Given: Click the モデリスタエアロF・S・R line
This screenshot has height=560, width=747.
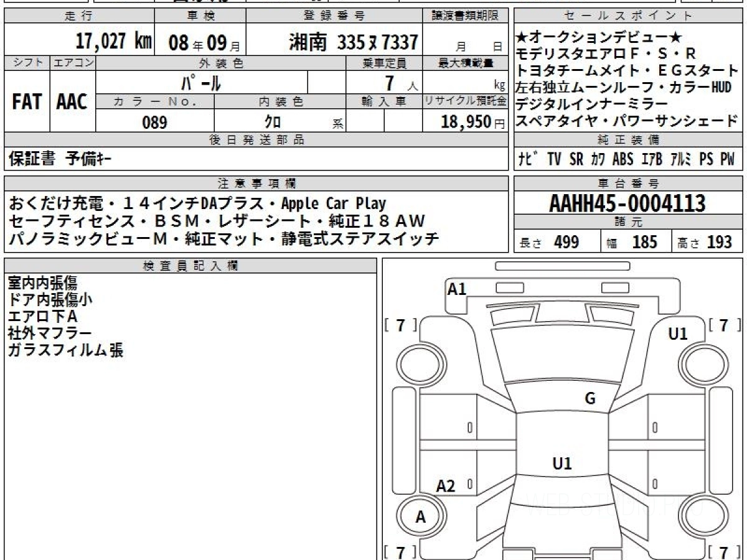Looking at the screenshot, I should (607, 54).
